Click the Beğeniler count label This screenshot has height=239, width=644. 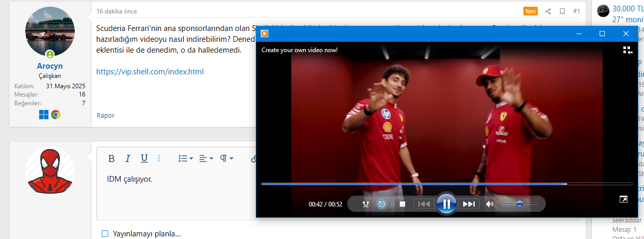pyautogui.click(x=28, y=103)
